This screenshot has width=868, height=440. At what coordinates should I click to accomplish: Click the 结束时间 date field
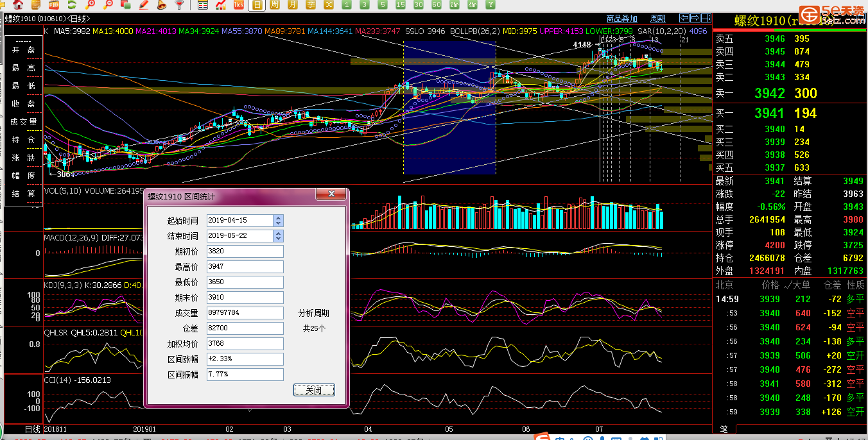point(240,236)
